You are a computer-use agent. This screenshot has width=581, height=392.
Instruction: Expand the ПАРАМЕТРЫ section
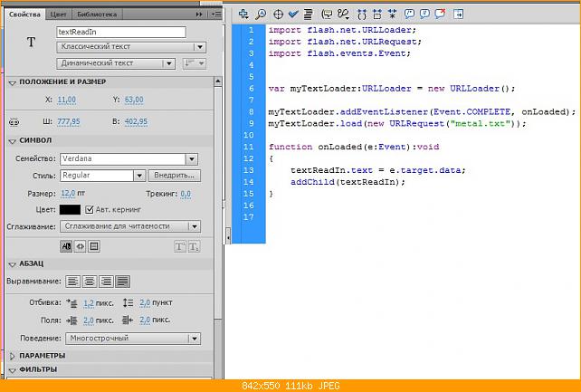[13, 356]
